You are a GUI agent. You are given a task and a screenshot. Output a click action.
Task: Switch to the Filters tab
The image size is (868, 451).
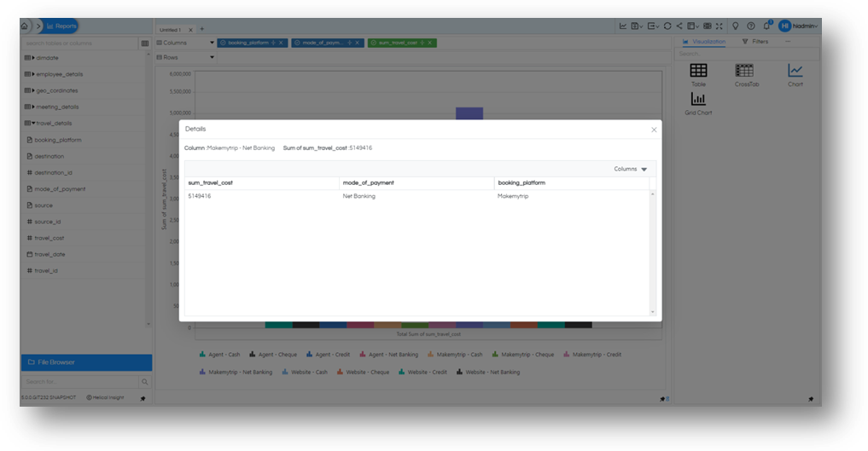(x=755, y=42)
